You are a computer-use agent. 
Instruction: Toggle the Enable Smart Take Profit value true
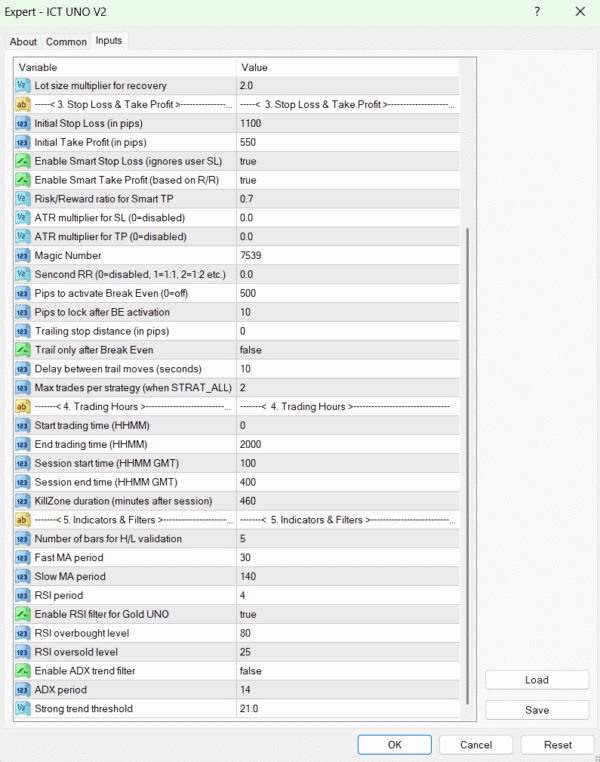348,180
